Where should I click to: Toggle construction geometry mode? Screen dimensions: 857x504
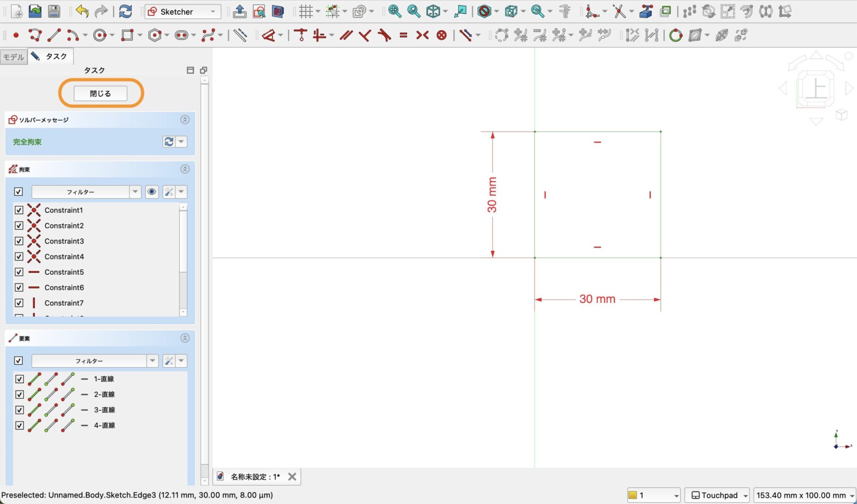click(240, 35)
